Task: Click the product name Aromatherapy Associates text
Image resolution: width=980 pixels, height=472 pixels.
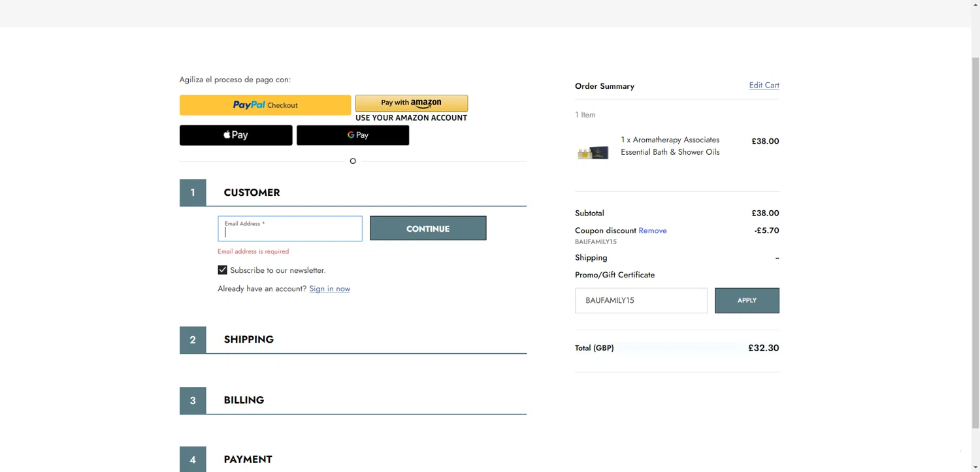Action: tap(670, 146)
